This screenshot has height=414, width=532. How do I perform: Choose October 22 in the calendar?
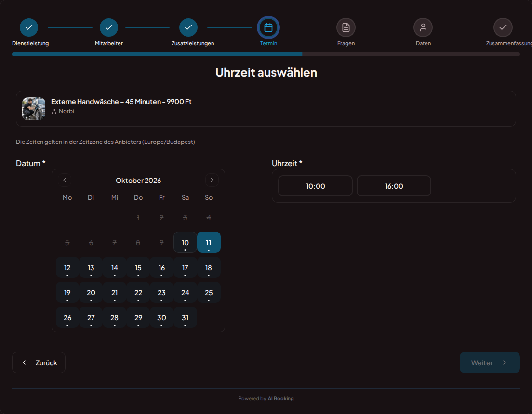(138, 293)
